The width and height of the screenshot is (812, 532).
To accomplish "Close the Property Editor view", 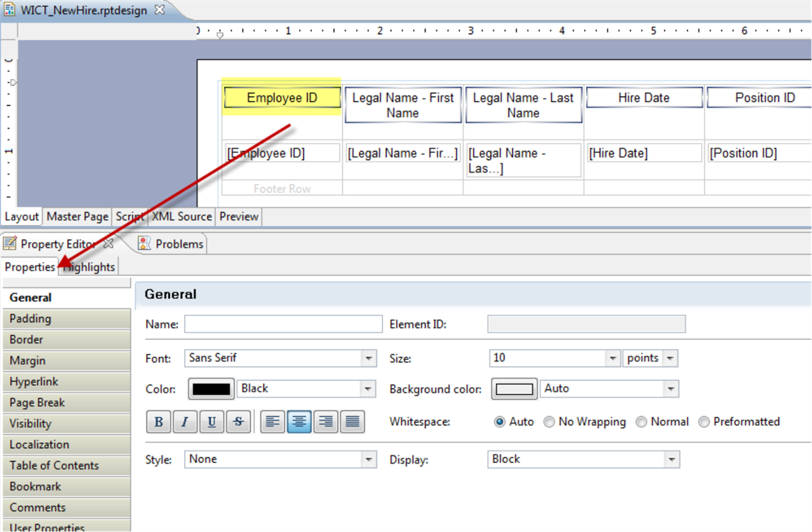I will [x=108, y=244].
